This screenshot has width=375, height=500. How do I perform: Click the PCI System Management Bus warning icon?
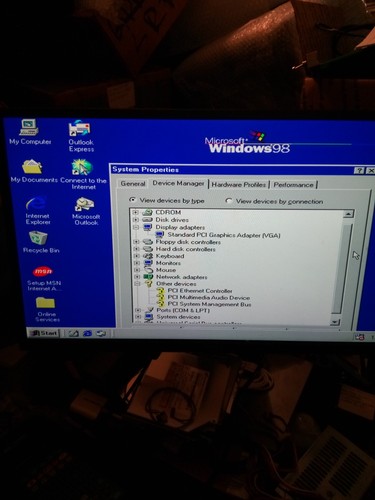[x=161, y=304]
